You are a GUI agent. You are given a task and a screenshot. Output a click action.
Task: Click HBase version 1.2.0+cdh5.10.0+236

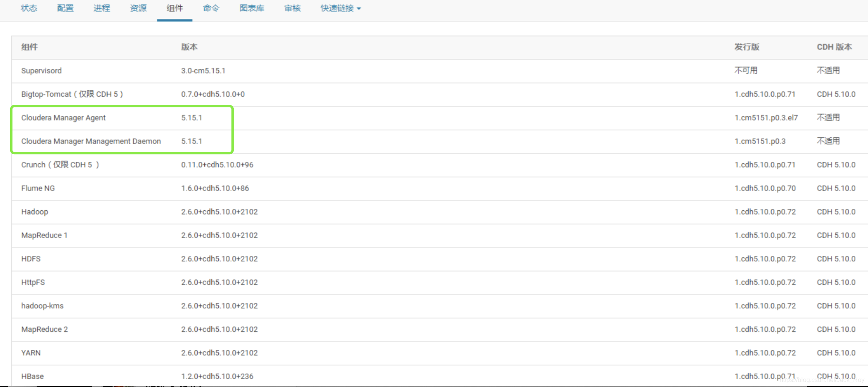(x=217, y=376)
